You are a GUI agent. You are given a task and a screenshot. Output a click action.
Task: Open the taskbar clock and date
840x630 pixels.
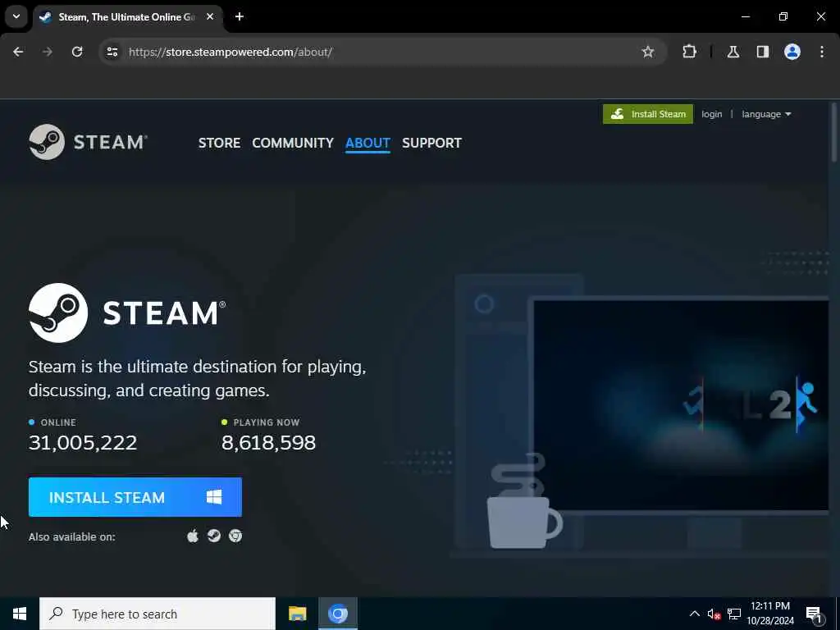coord(770,614)
